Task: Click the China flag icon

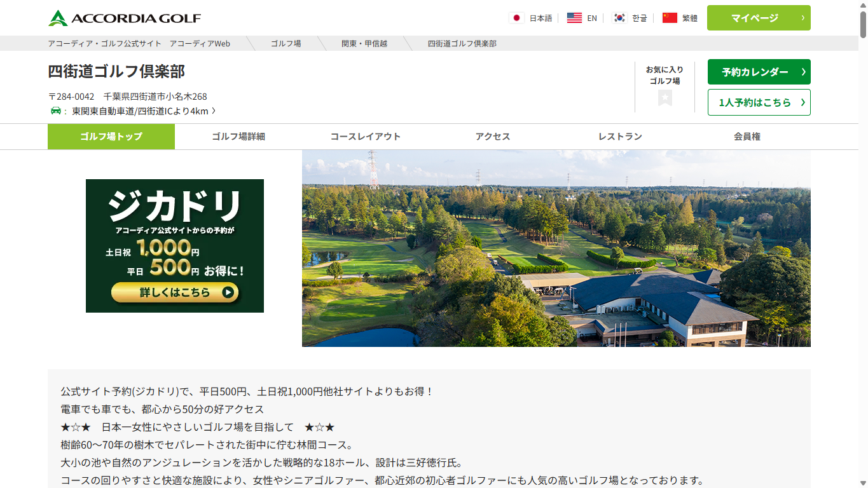Action: pyautogui.click(x=670, y=18)
